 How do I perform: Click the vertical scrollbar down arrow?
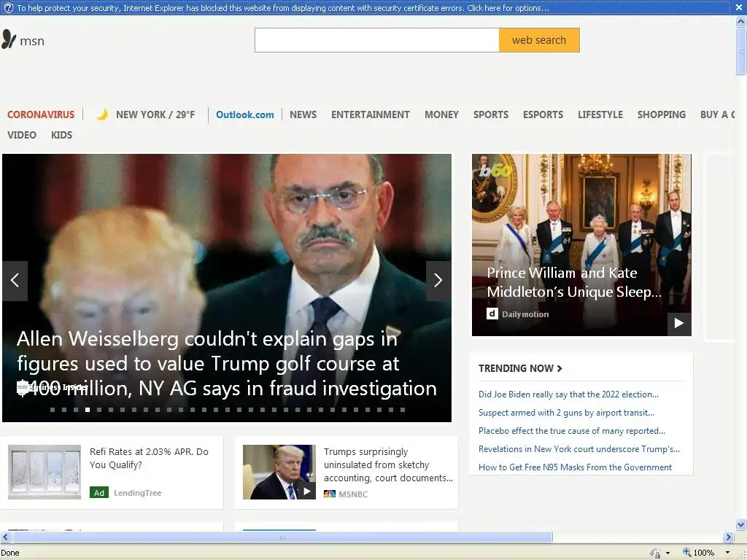click(741, 525)
